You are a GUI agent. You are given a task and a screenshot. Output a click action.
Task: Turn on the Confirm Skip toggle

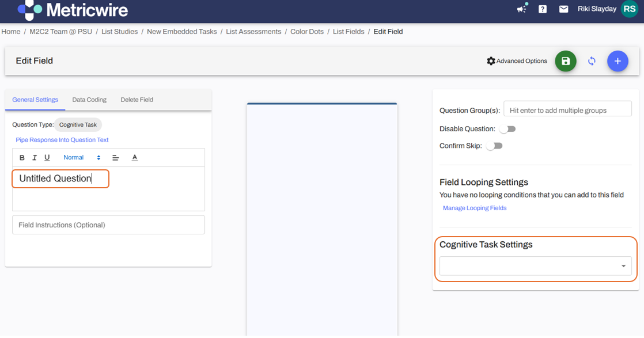point(494,146)
